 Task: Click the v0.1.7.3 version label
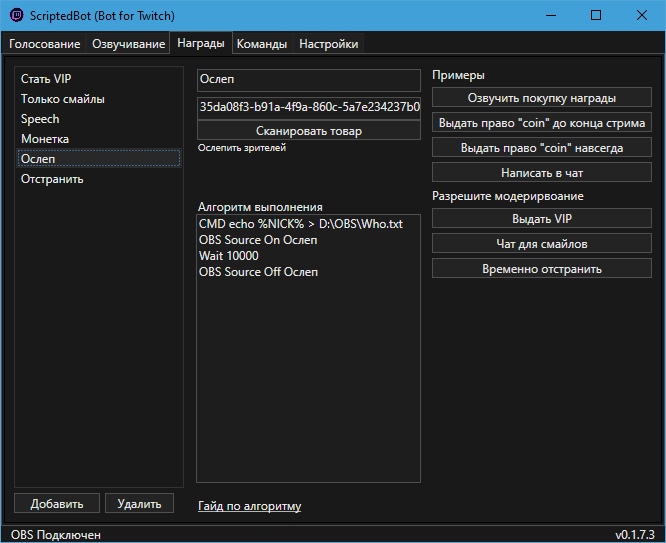(635, 535)
